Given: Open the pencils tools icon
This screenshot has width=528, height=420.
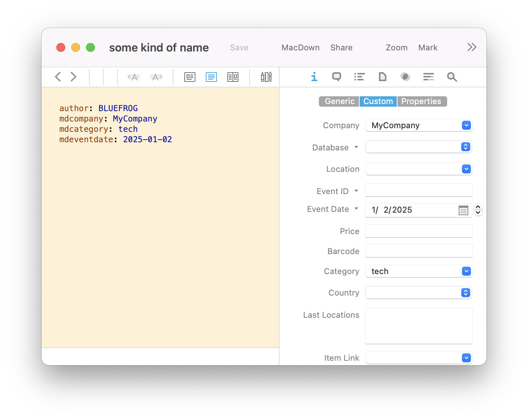Looking at the screenshot, I should tap(266, 77).
